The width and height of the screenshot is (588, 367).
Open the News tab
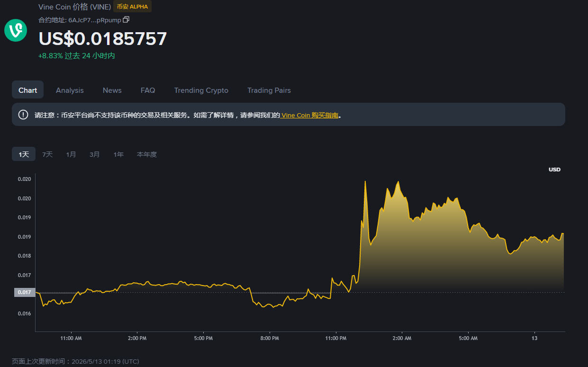(x=112, y=90)
